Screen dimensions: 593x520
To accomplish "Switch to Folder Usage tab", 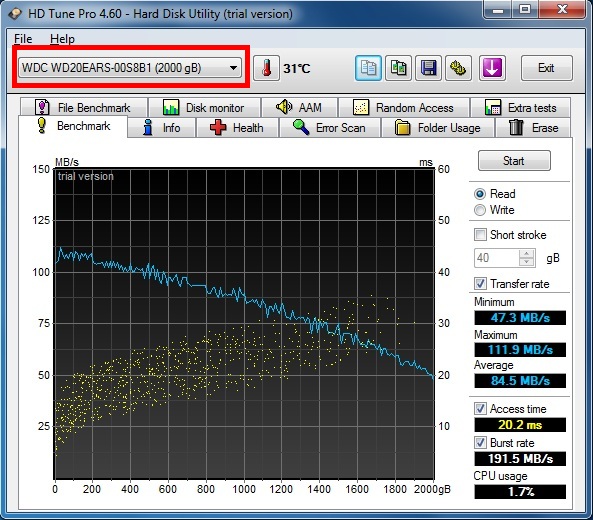I will [438, 128].
